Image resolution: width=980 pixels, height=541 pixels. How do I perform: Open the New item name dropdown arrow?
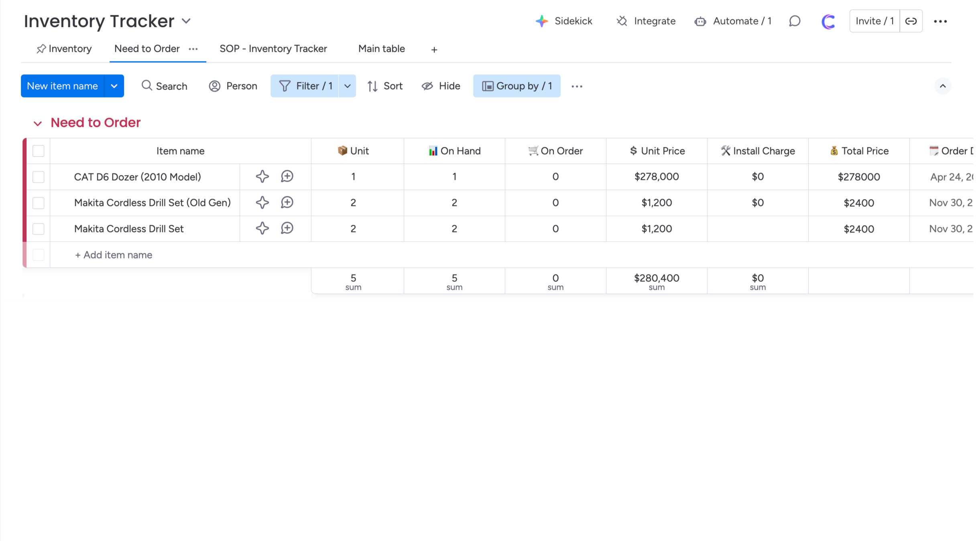tap(114, 86)
